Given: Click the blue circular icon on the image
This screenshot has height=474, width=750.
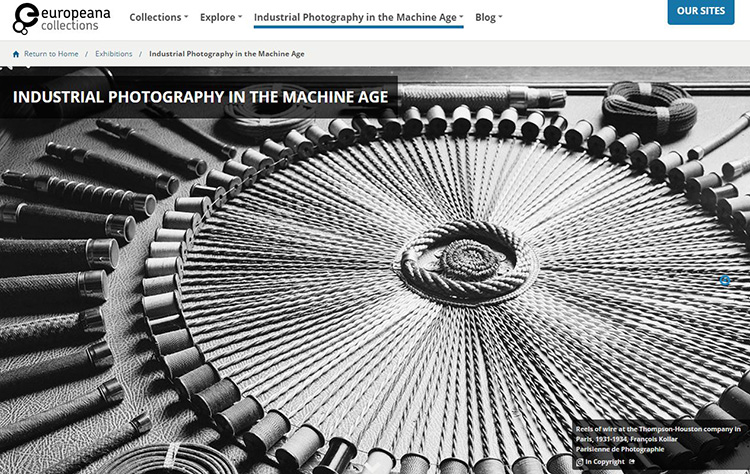Looking at the screenshot, I should click(725, 280).
